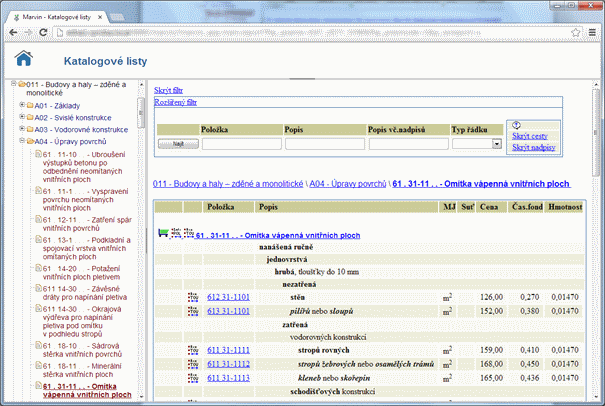Click the row icon beside 611 31-1111
The height and width of the screenshot is (406, 605).
coord(193,350)
